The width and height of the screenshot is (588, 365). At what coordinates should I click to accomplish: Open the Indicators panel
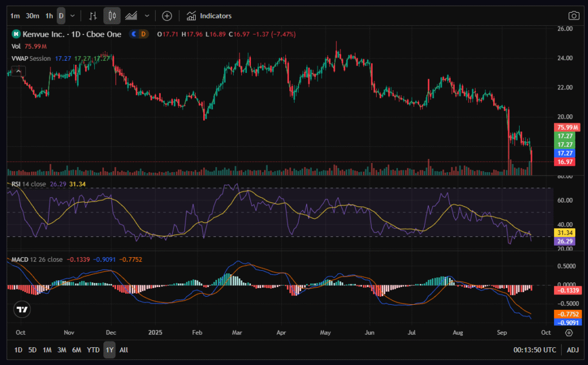coord(210,15)
